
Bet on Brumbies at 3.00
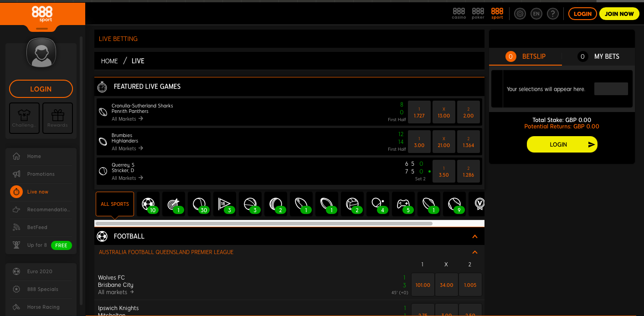[419, 142]
